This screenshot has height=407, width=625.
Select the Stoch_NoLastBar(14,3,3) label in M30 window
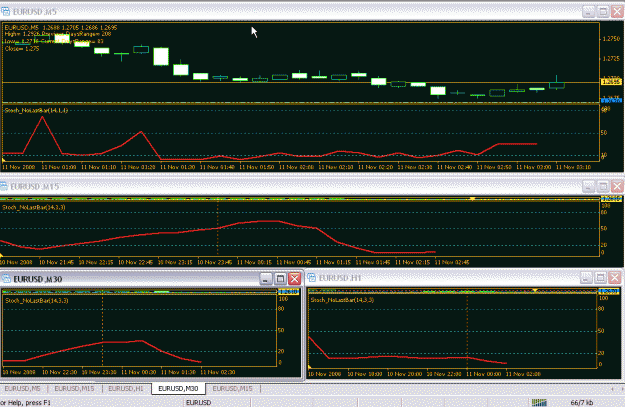[x=37, y=301]
